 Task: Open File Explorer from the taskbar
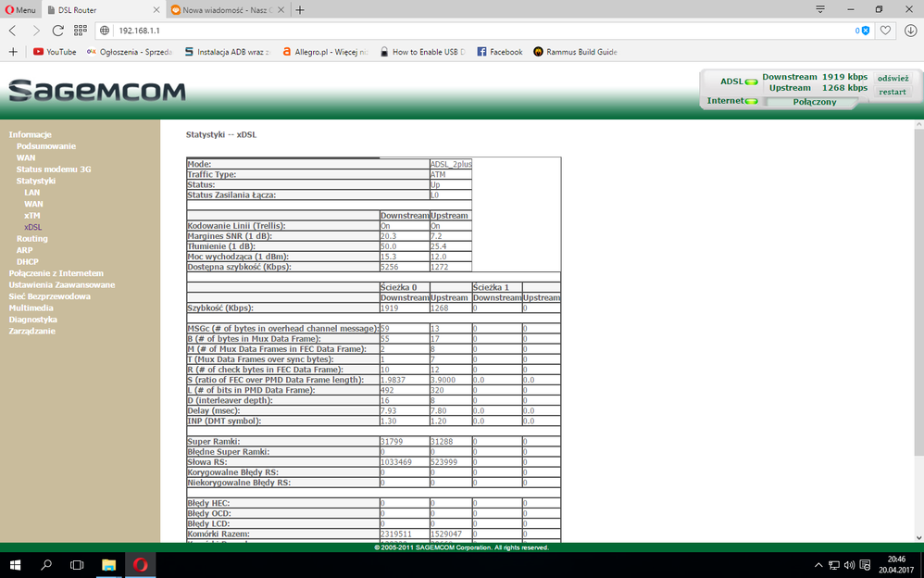108,565
